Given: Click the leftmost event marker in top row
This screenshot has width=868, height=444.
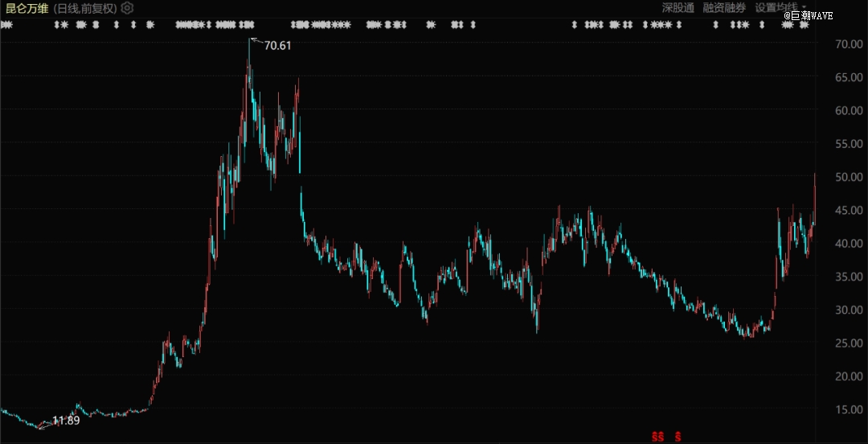Looking at the screenshot, I should [x=6, y=25].
